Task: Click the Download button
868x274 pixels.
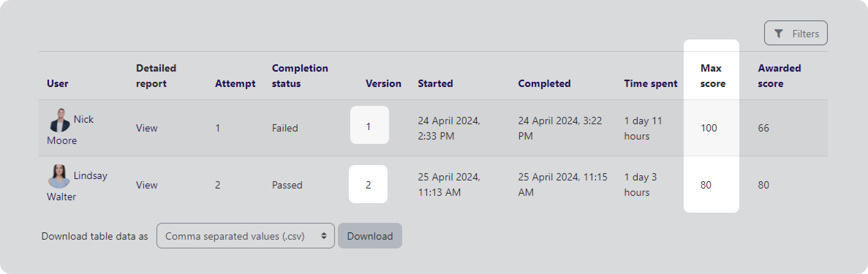Action: pos(370,236)
